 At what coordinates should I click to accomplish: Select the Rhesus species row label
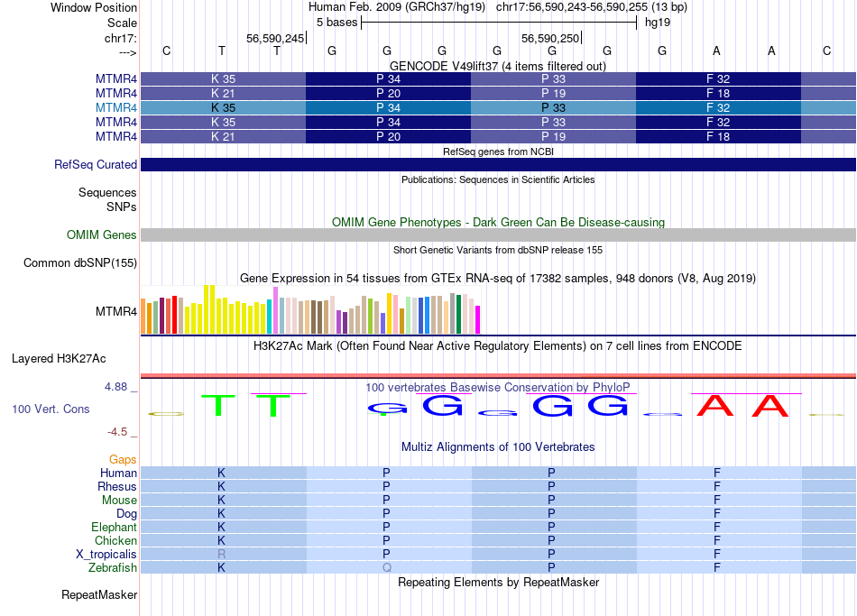click(x=117, y=486)
